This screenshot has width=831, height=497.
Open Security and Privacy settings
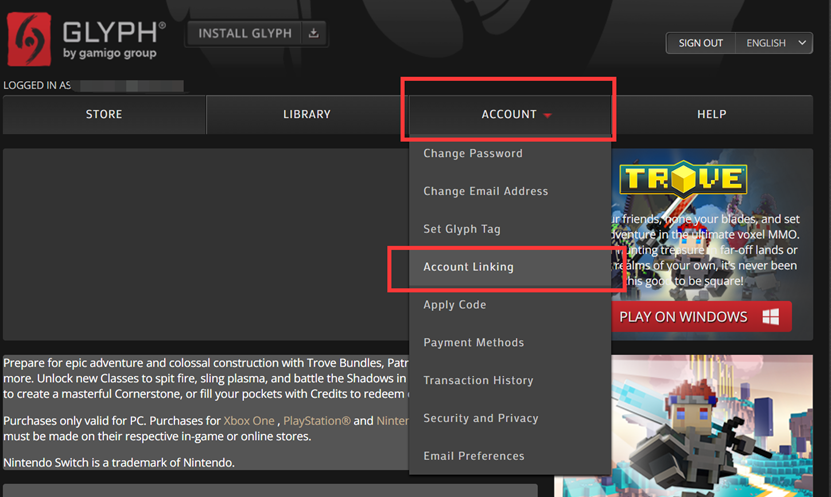[x=510, y=419]
